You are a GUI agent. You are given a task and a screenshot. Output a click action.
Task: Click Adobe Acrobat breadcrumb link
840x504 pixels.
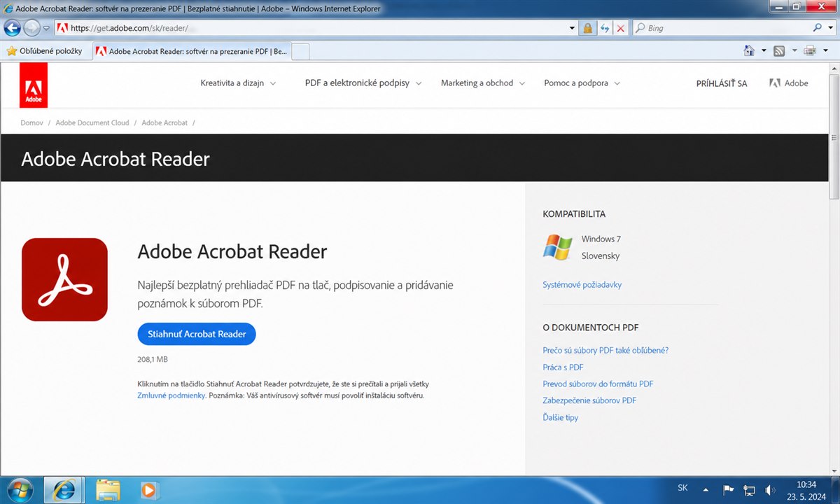164,122
